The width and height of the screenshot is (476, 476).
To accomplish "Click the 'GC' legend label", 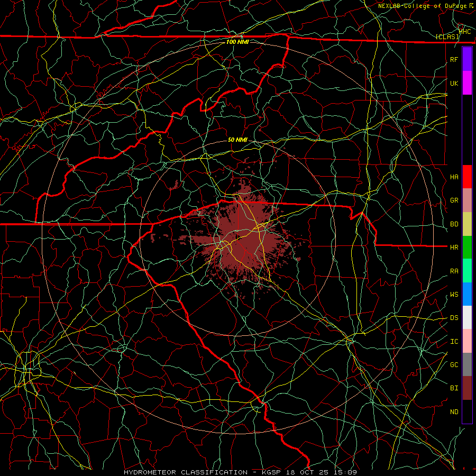I will [x=454, y=364].
